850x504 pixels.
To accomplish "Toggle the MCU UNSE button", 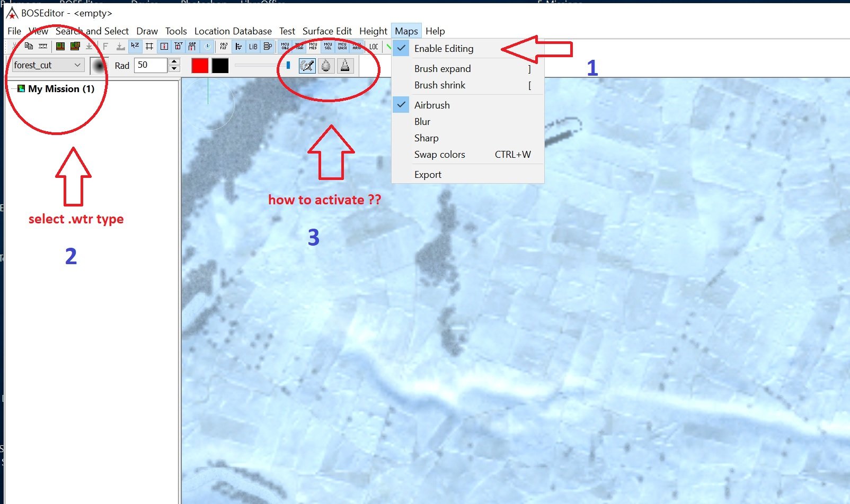I will [342, 47].
